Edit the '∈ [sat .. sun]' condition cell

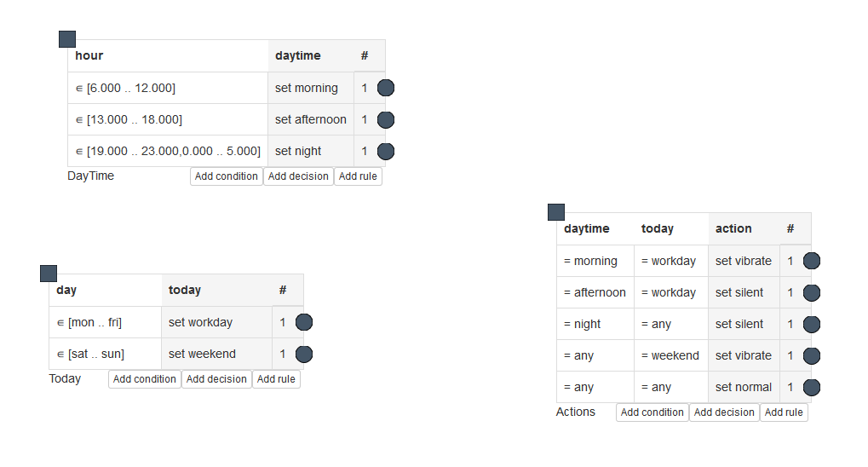pyautogui.click(x=105, y=354)
